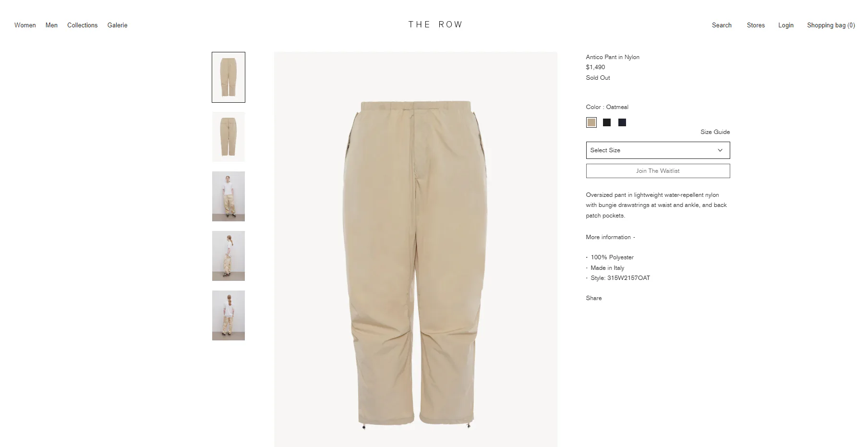Go to Collections in the navigation
This screenshot has width=868, height=447.
(x=82, y=25)
